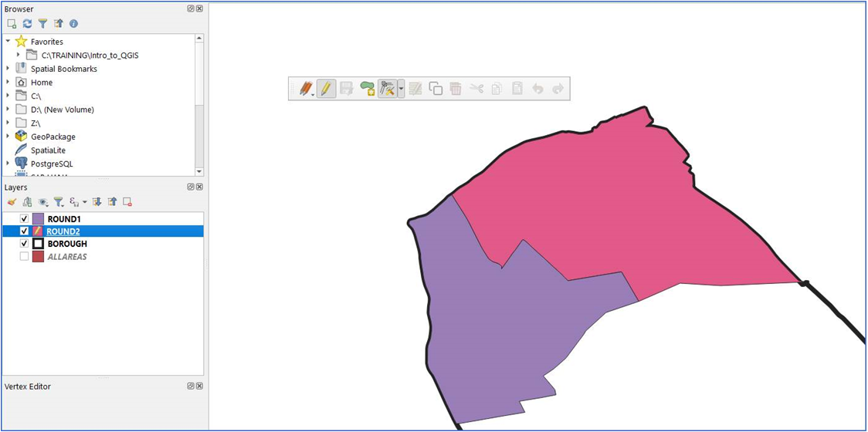Uncheck BOROUGH layer visibility checkbox
868x432 pixels.
point(24,244)
